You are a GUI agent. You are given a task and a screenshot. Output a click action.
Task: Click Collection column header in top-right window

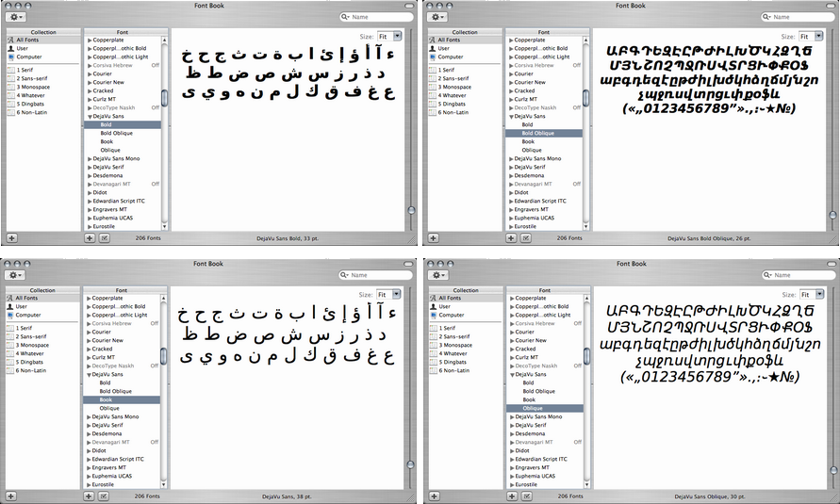(463, 32)
